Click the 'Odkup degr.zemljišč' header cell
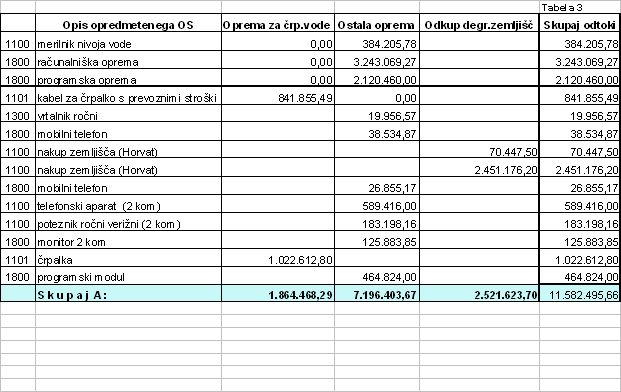Screen dimensions: 621x392 coord(479,23)
